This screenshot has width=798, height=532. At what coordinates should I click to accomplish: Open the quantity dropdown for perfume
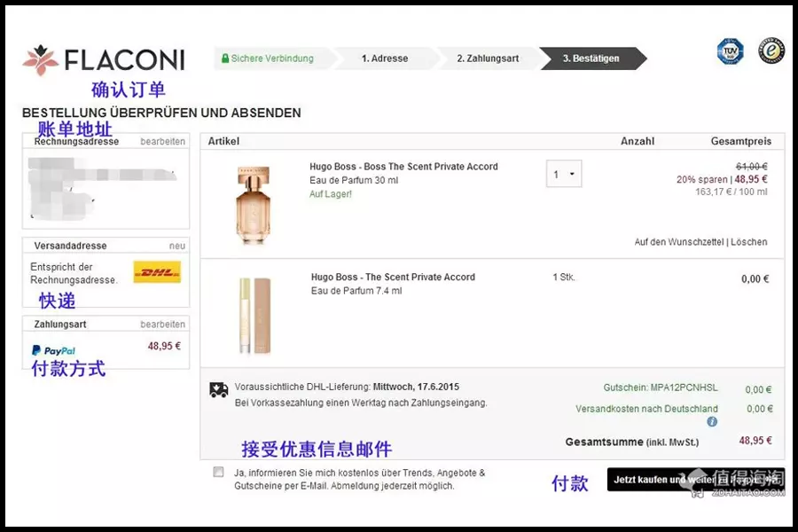[x=563, y=175]
